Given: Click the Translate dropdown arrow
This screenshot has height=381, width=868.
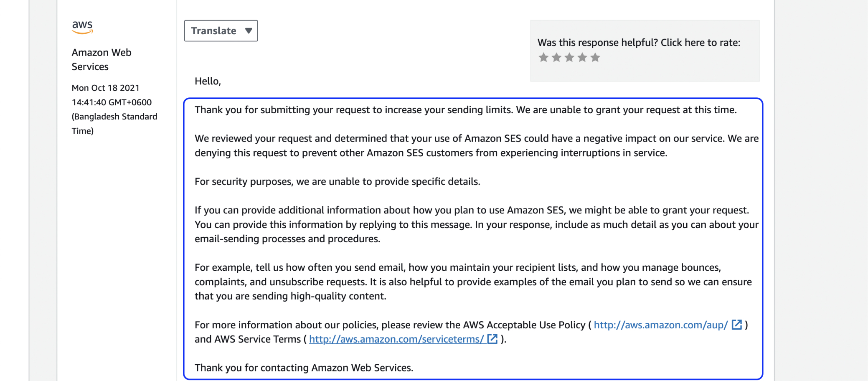Looking at the screenshot, I should (x=249, y=30).
